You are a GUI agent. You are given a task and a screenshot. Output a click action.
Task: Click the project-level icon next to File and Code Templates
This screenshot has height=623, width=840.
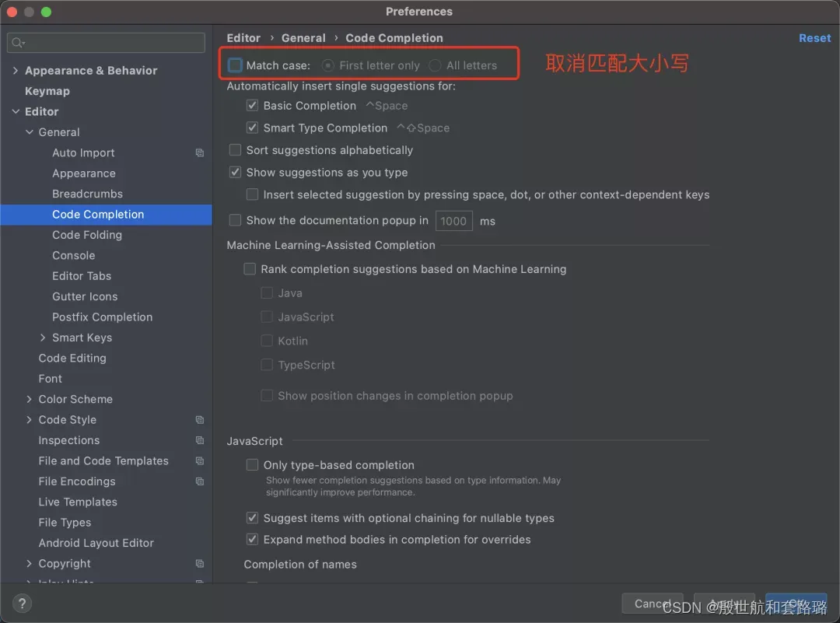pyautogui.click(x=199, y=460)
